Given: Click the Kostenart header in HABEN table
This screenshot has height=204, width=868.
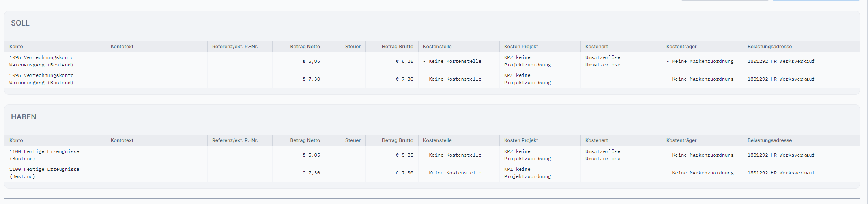Looking at the screenshot, I should (596, 140).
